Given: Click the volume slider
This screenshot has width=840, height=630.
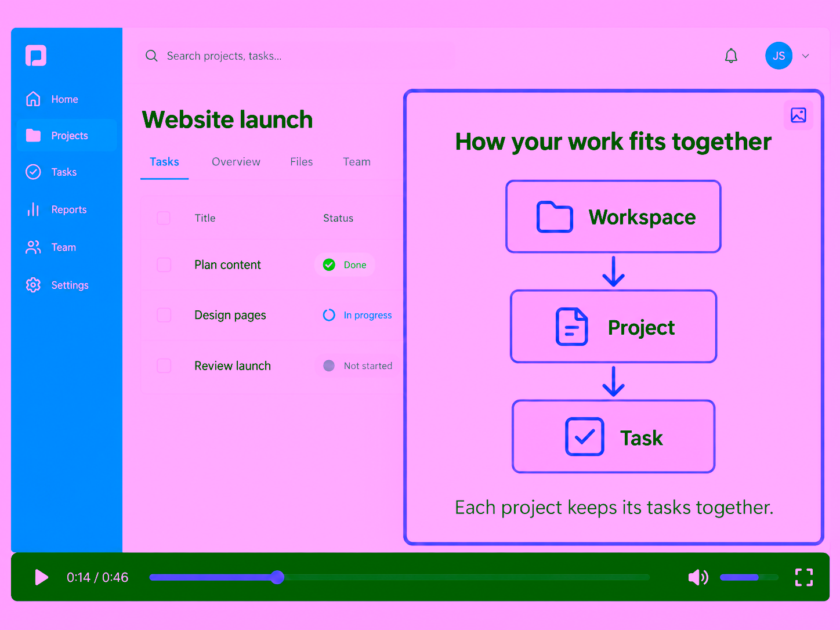Looking at the screenshot, I should tap(749, 577).
